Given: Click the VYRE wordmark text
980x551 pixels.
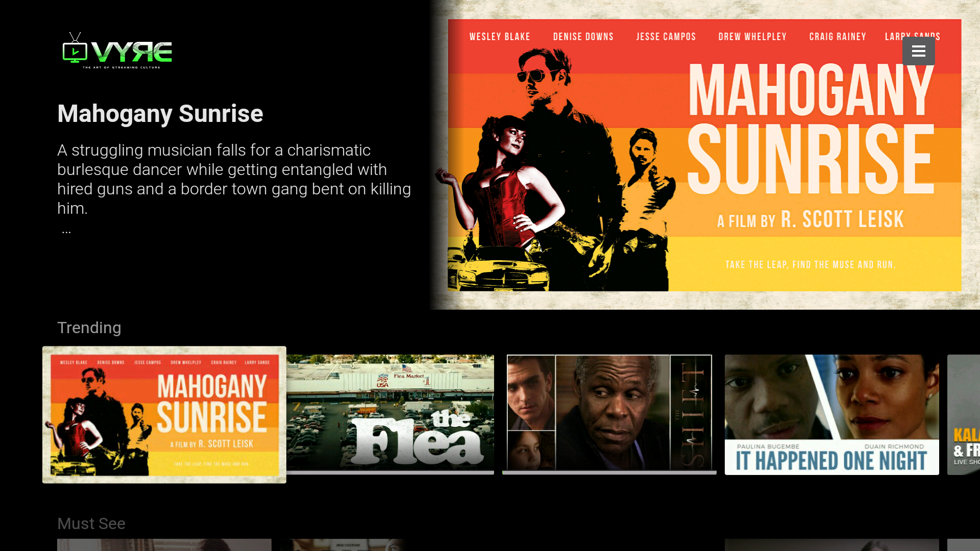Looking at the screenshot, I should 132,52.
